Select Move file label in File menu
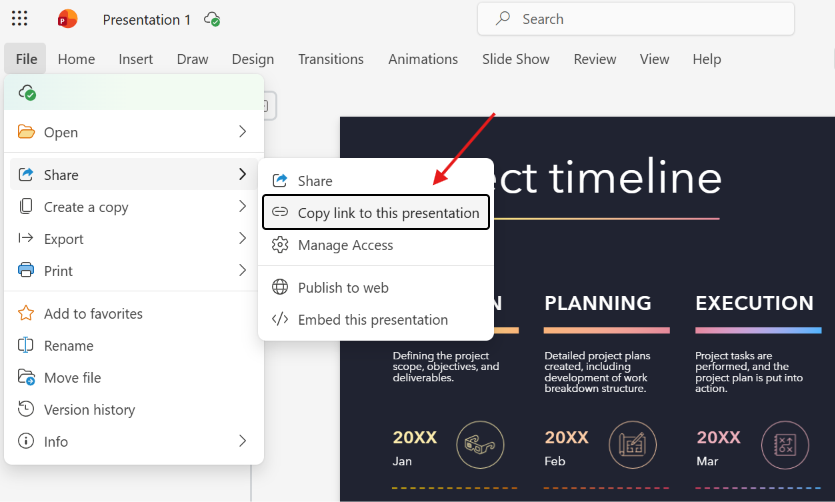The height and width of the screenshot is (502, 835). [x=72, y=377]
